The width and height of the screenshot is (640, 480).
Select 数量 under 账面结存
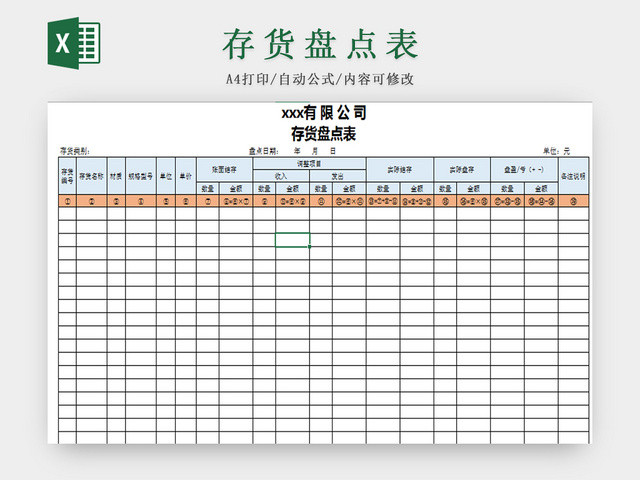208,188
